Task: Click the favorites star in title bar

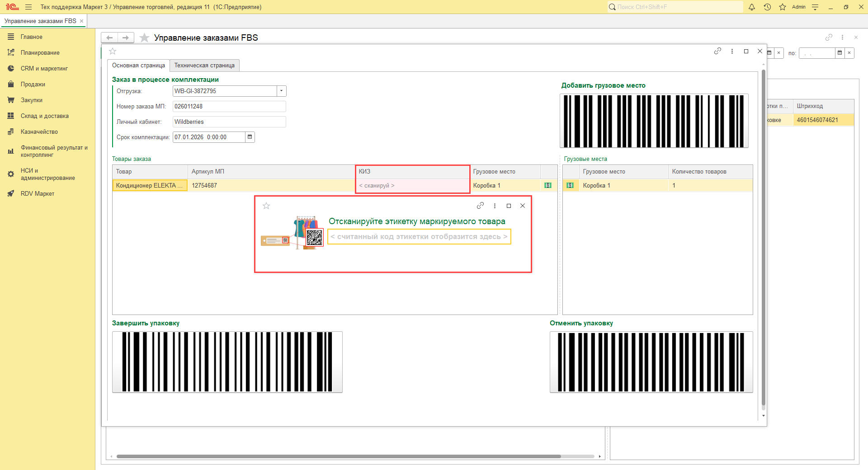Action: (783, 7)
